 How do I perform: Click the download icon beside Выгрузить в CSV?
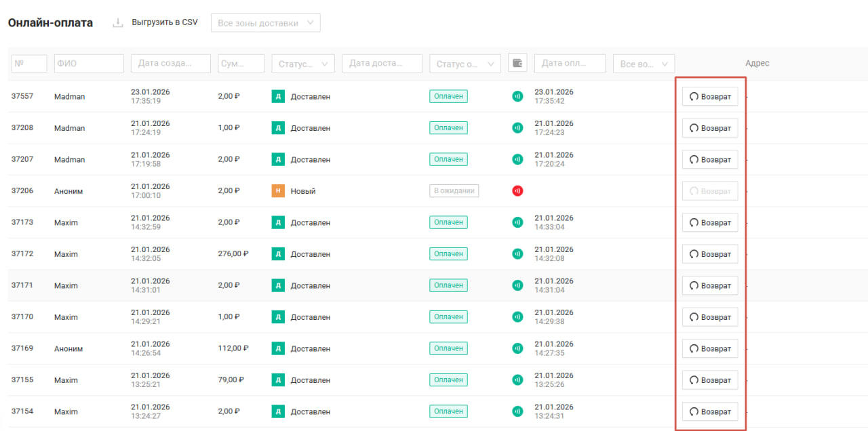(118, 23)
